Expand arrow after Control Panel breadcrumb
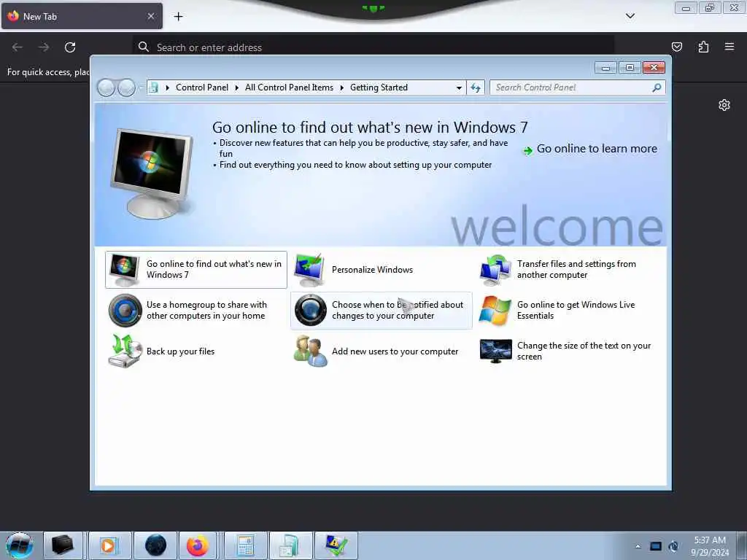Screen dimensions: 747x560 coord(237,87)
